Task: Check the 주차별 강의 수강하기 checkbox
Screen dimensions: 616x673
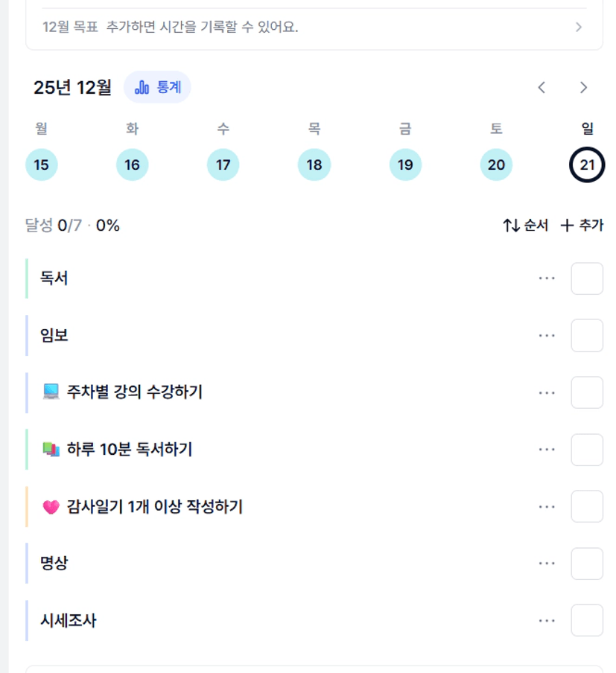Action: (587, 392)
